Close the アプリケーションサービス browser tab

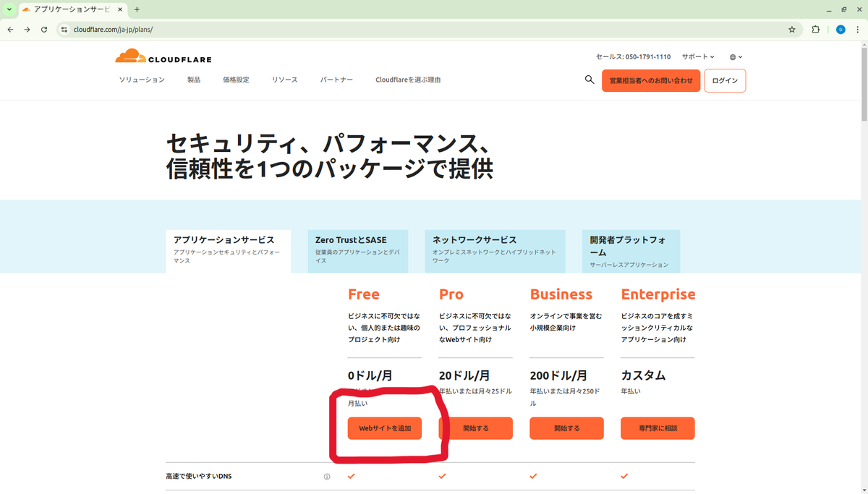(121, 9)
